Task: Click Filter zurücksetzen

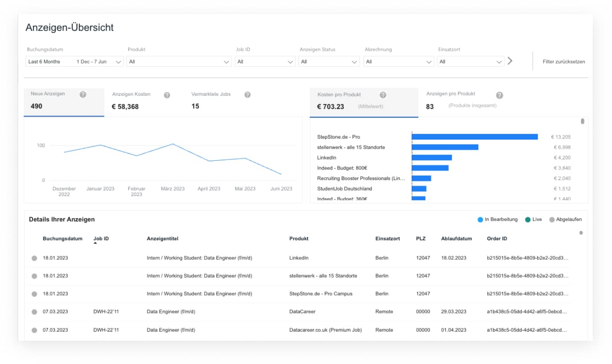Action: [x=564, y=62]
